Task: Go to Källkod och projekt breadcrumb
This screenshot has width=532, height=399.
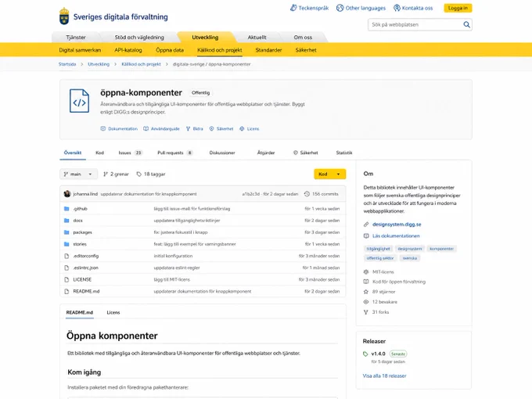Action: click(141, 64)
